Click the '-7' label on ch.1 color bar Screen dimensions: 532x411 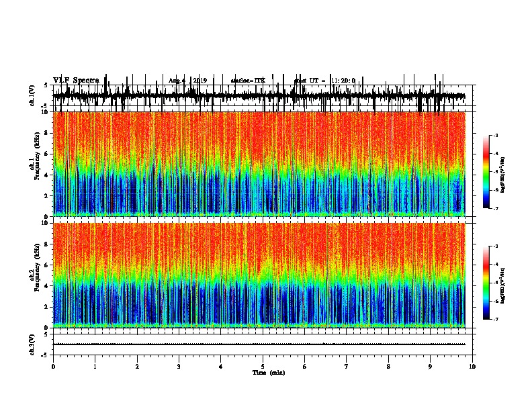[x=496, y=208]
